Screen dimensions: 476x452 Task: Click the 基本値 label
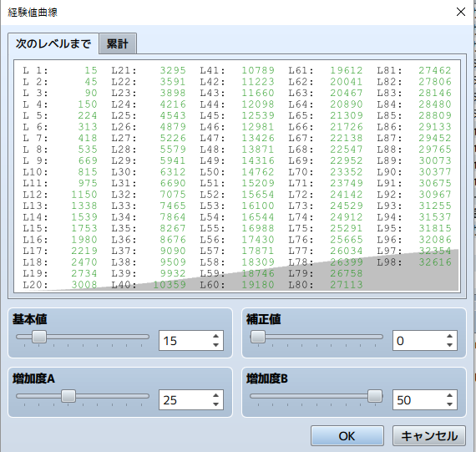pos(30,319)
